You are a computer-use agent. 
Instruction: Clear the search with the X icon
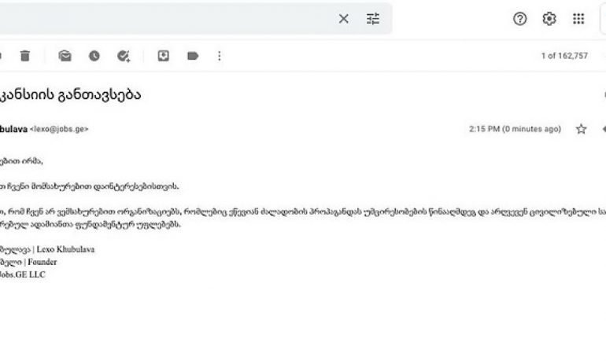[343, 19]
